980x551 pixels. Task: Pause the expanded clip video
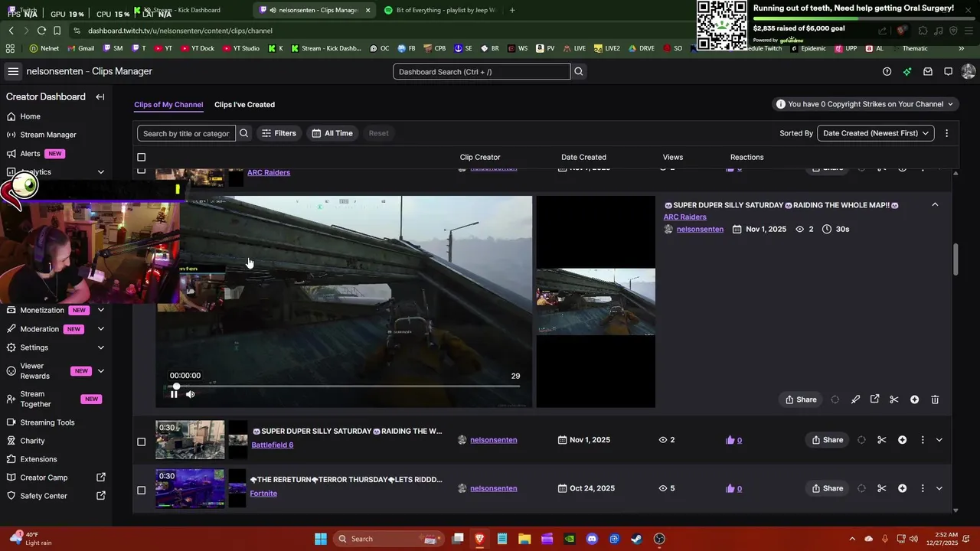[x=174, y=394]
